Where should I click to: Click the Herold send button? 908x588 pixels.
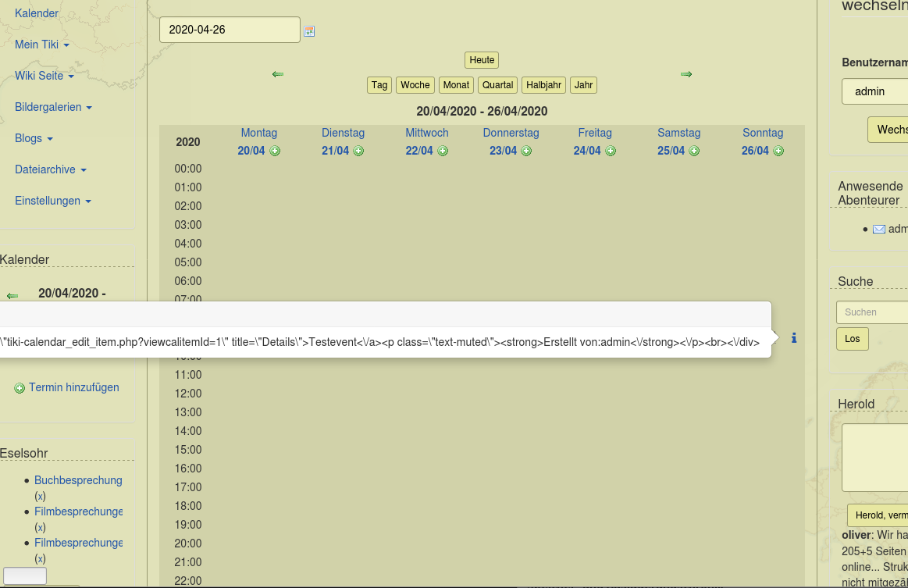[x=878, y=515]
